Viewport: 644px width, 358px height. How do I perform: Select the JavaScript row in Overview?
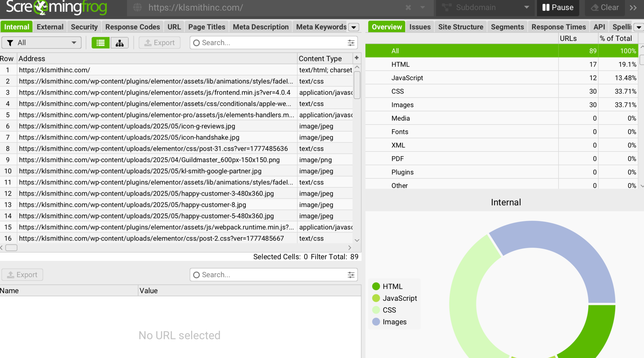click(x=501, y=78)
